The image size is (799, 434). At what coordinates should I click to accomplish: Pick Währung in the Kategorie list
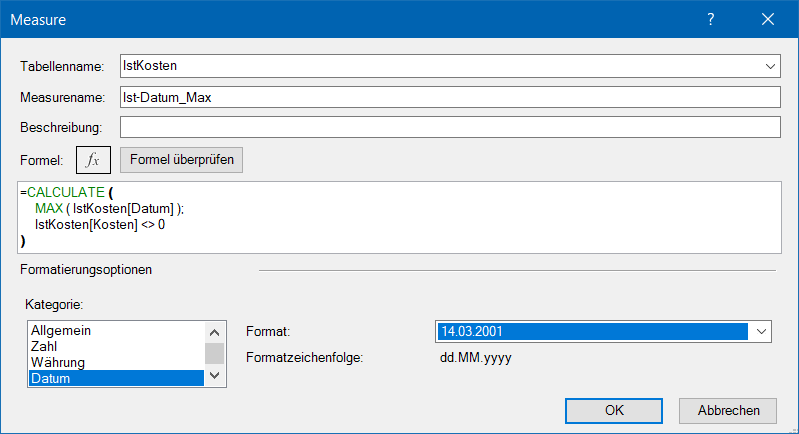(x=115, y=362)
